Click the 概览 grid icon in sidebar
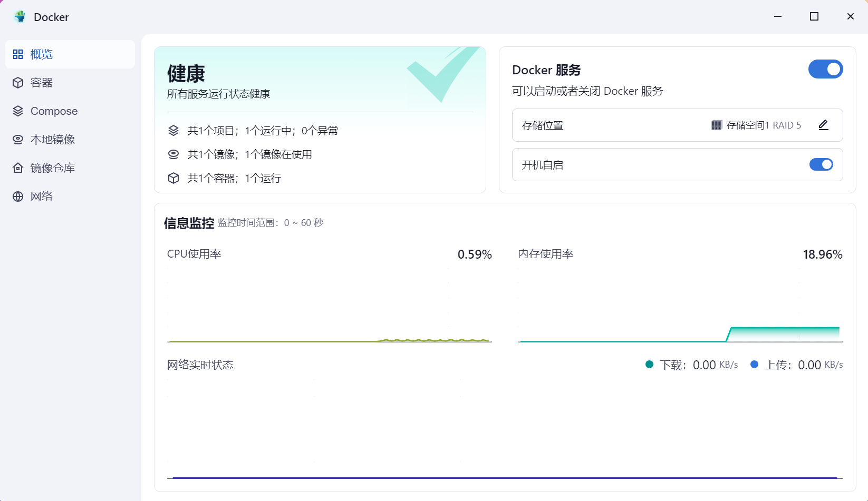The height and width of the screenshot is (501, 868). click(x=18, y=54)
